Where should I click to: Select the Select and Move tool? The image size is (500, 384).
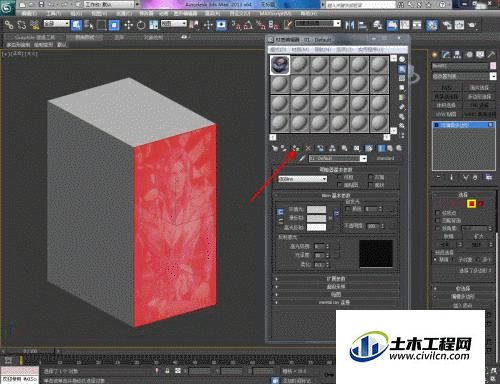pos(128,25)
